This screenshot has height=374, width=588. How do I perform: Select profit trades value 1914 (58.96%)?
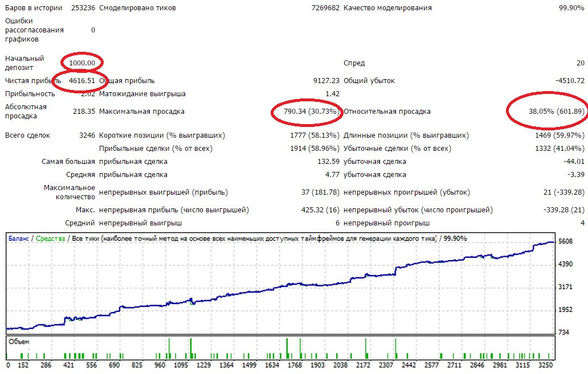point(315,149)
